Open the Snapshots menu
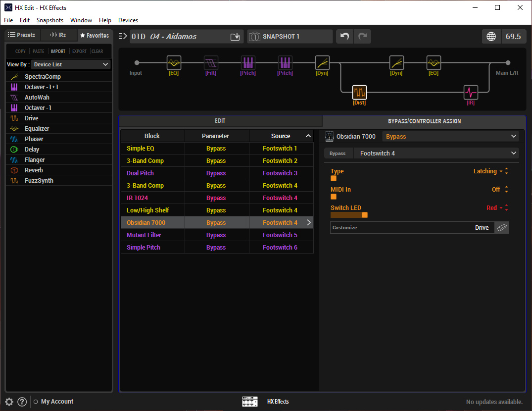The height and width of the screenshot is (411, 532). [50, 20]
